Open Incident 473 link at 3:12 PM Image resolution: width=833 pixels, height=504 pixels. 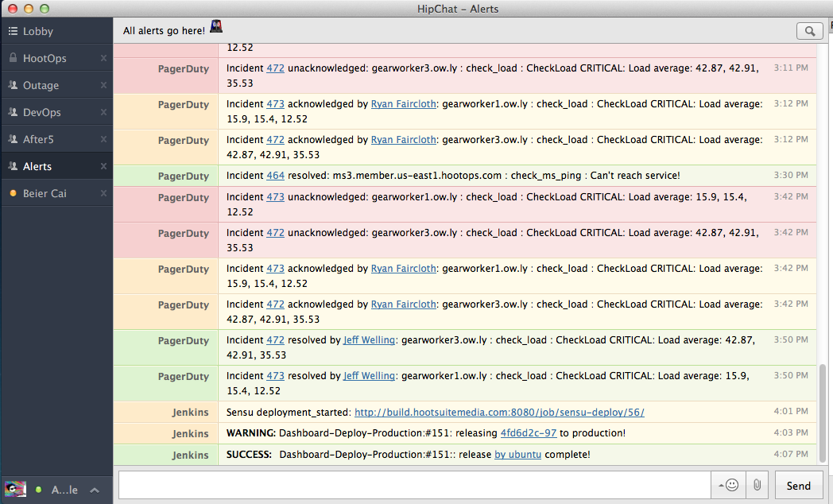point(275,104)
